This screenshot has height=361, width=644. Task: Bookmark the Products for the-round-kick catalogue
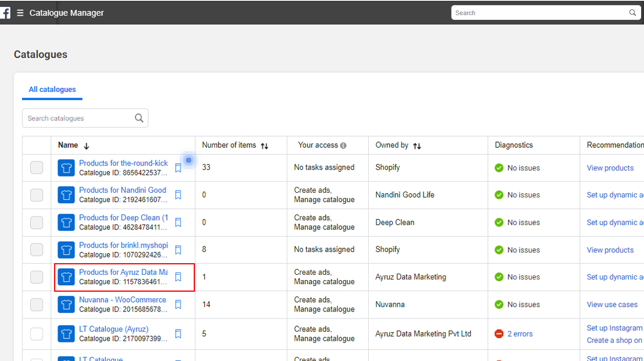[178, 168]
